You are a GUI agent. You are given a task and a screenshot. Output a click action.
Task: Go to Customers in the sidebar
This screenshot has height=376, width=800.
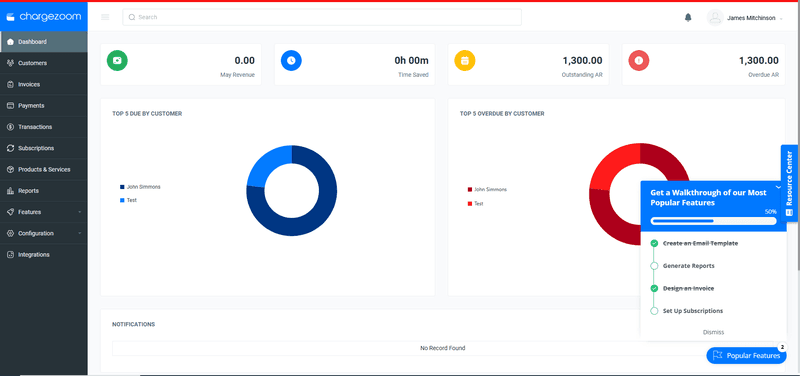44,63
